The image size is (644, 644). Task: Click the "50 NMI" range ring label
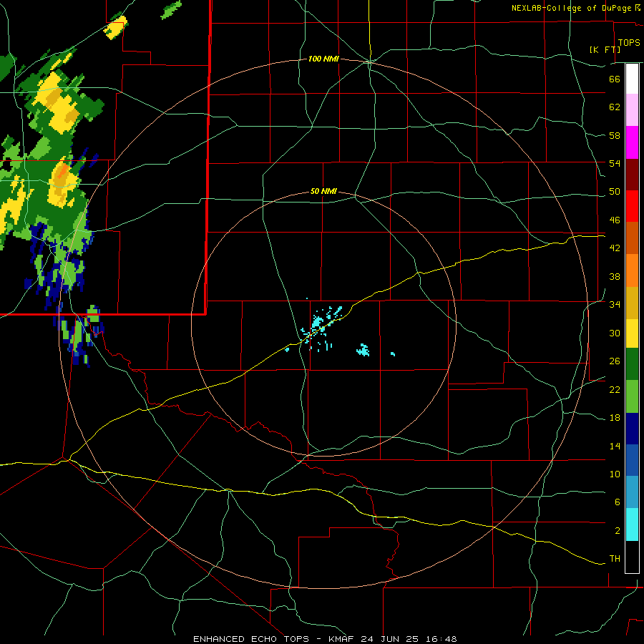[323, 191]
